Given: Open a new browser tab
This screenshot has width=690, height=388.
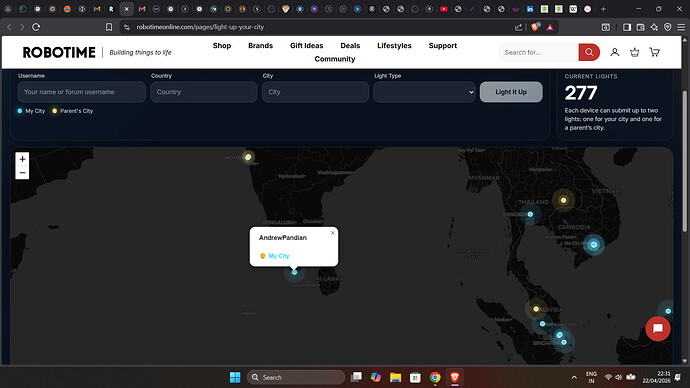Looking at the screenshot, I should [x=603, y=9].
